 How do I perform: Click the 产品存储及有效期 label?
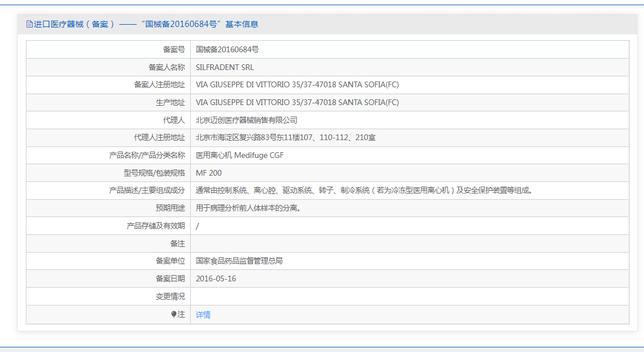(156, 226)
